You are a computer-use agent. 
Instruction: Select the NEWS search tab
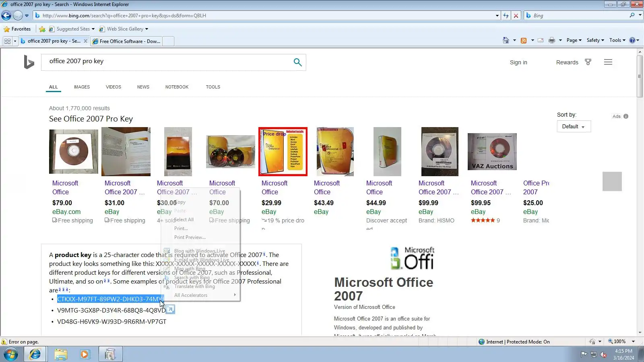pos(143,87)
